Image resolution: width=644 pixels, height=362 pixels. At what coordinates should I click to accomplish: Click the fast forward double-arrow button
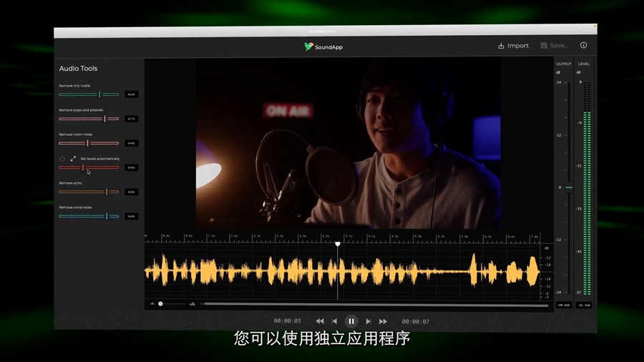click(383, 321)
